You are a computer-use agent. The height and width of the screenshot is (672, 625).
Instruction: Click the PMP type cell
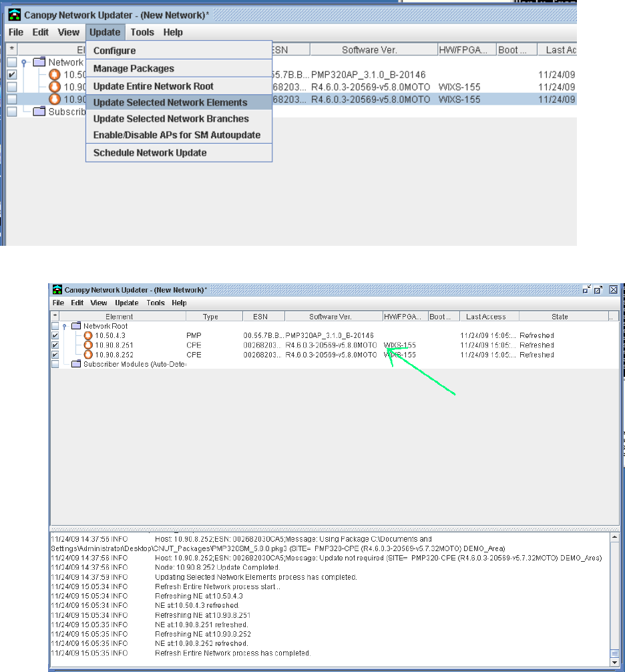194,335
